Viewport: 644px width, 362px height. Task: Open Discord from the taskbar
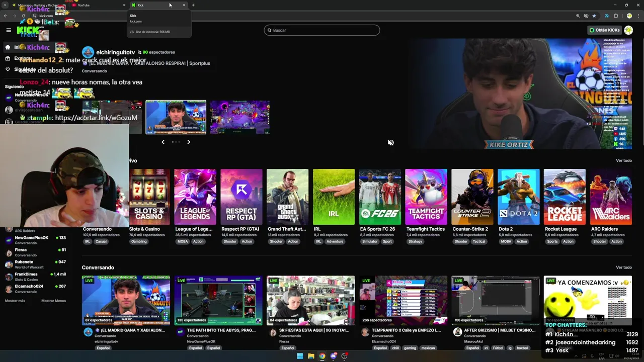[333, 356]
